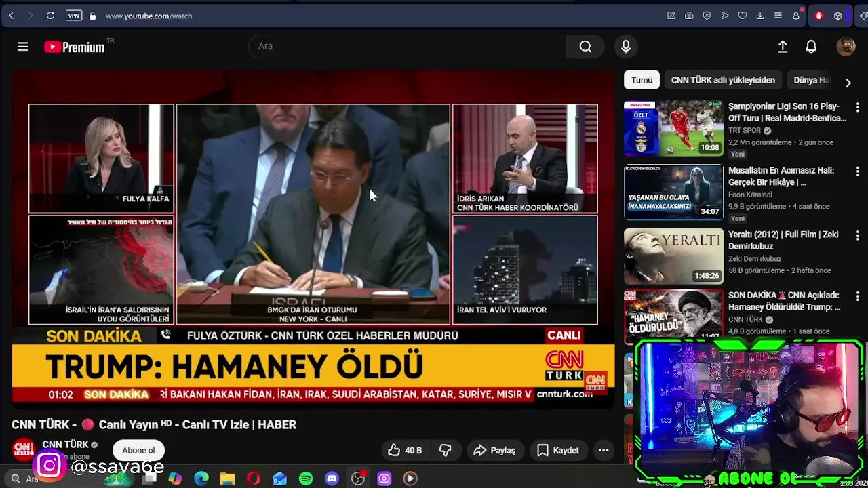Open the ad blocker shield icon
Screen dimensions: 868x488
[707, 16]
